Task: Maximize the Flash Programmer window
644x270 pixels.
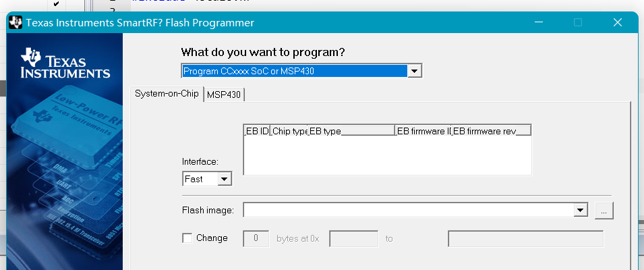Action: pos(578,22)
